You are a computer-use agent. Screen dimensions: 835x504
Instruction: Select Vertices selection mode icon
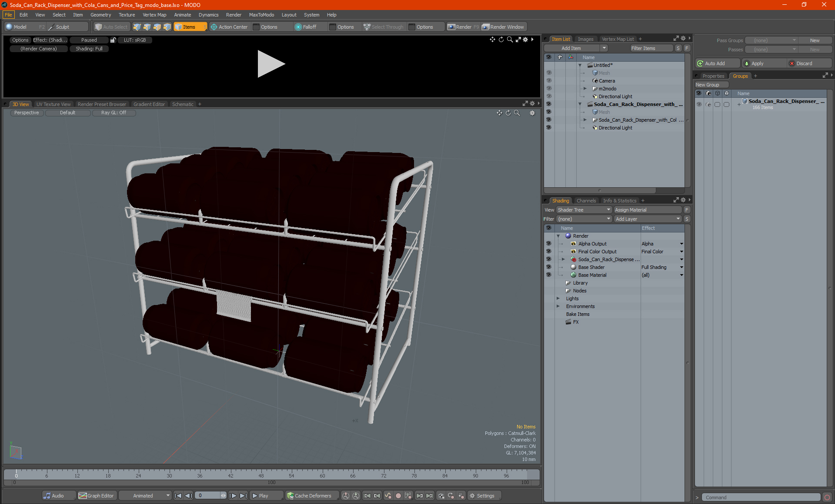(x=137, y=27)
